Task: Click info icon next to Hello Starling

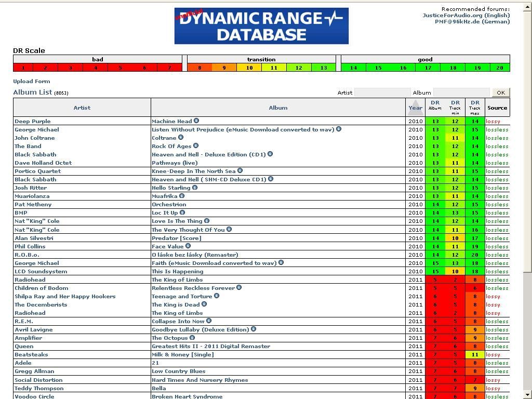Action: pyautogui.click(x=195, y=187)
